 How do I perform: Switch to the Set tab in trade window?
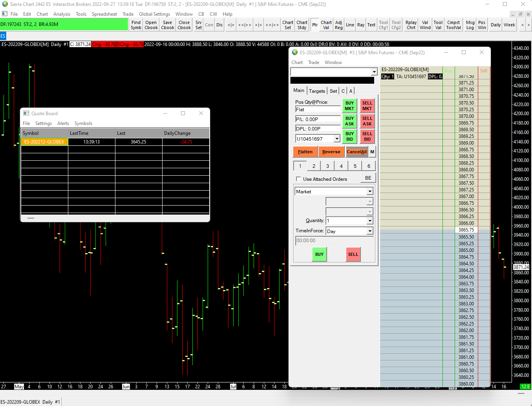[x=333, y=91]
